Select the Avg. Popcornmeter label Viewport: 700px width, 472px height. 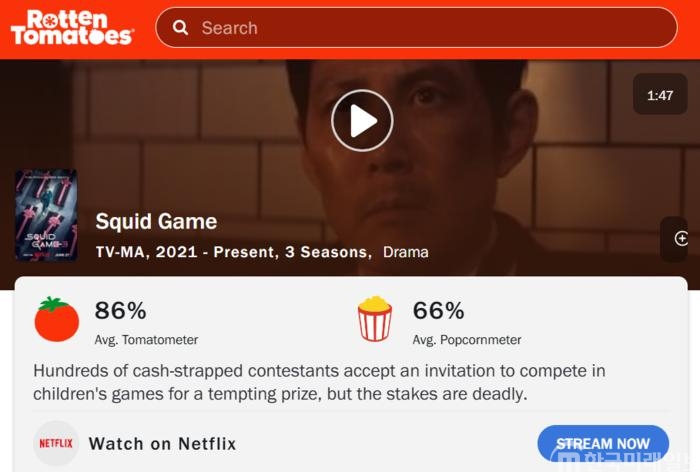click(467, 340)
